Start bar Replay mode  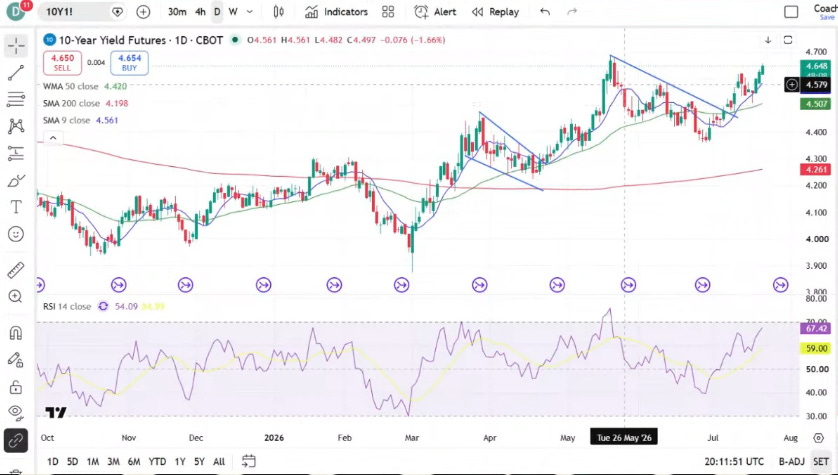tap(495, 12)
